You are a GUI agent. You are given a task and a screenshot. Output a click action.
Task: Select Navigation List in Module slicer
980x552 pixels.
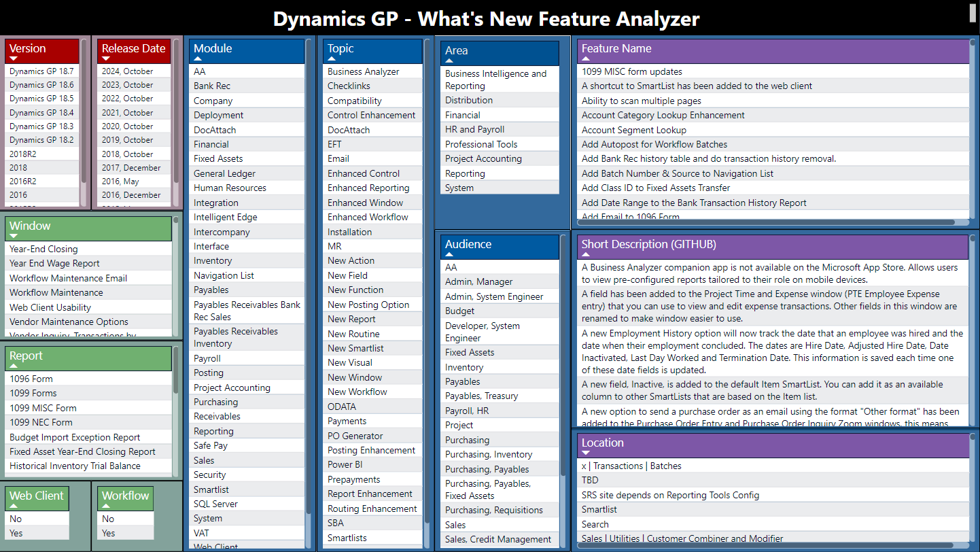(x=247, y=275)
